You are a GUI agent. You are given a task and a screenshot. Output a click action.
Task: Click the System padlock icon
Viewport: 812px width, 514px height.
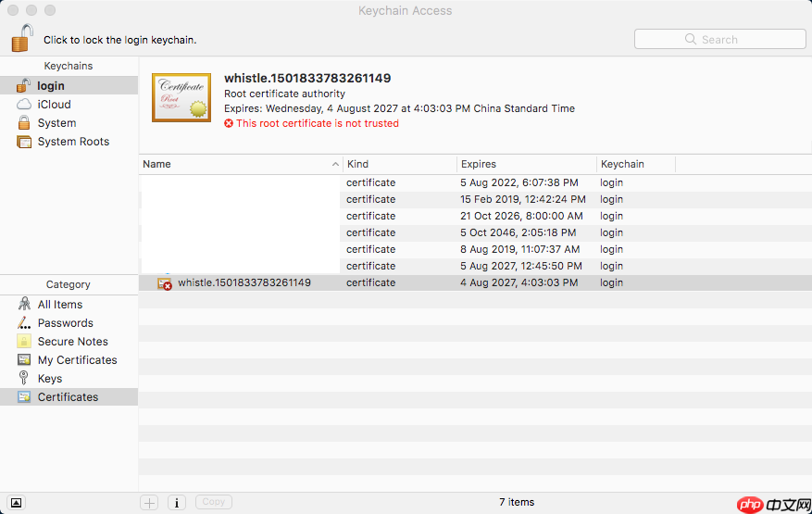pos(24,123)
